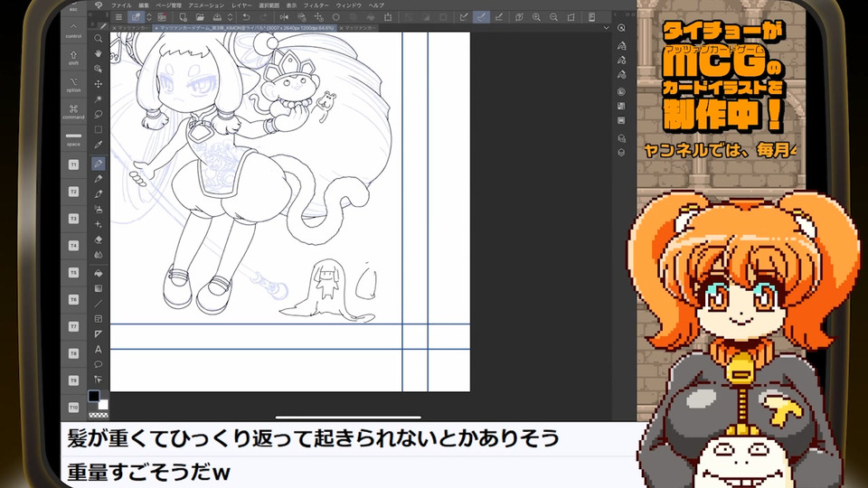Click the New file icon
The width and height of the screenshot is (868, 488).
(183, 17)
